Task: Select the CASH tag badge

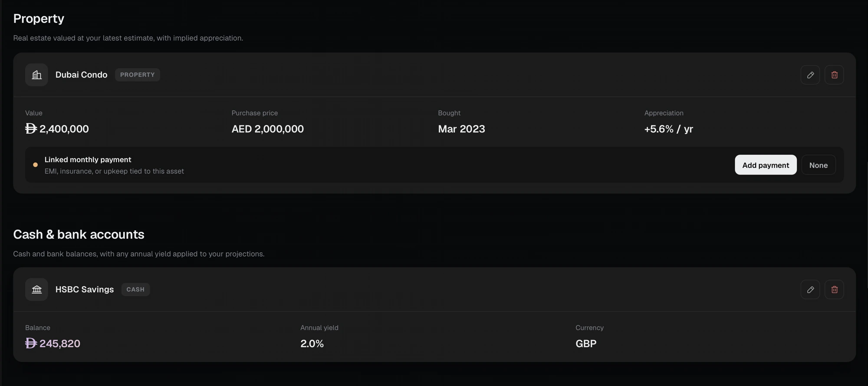Action: 135,290
